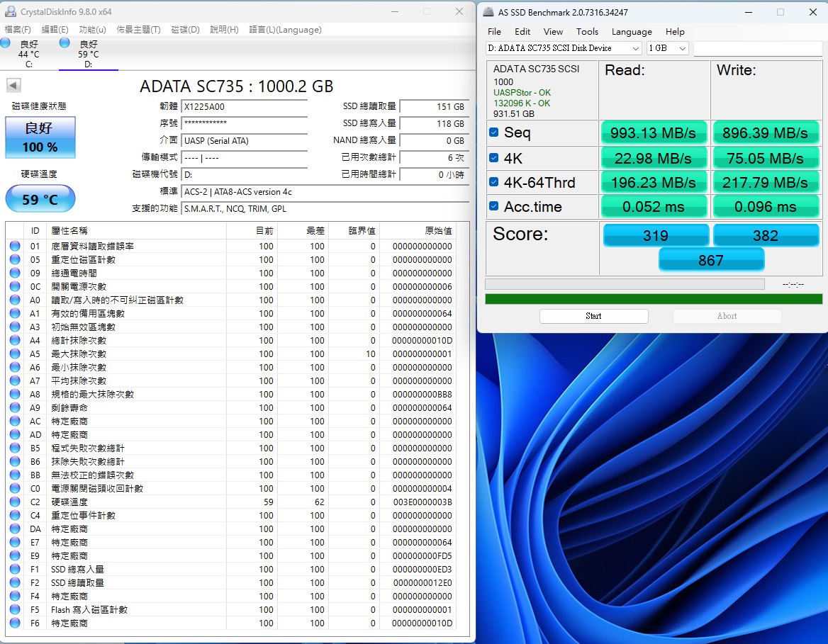The height and width of the screenshot is (644, 828).
Task: Click the Seq read result 993.13 MB/s
Action: [x=653, y=132]
